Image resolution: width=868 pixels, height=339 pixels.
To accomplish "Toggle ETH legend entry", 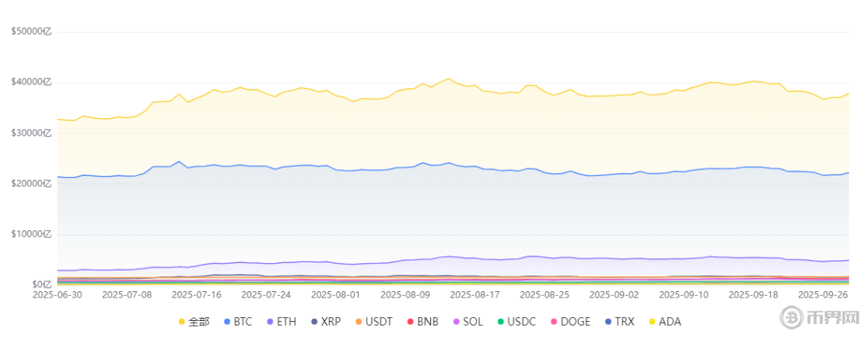I will 282,321.
